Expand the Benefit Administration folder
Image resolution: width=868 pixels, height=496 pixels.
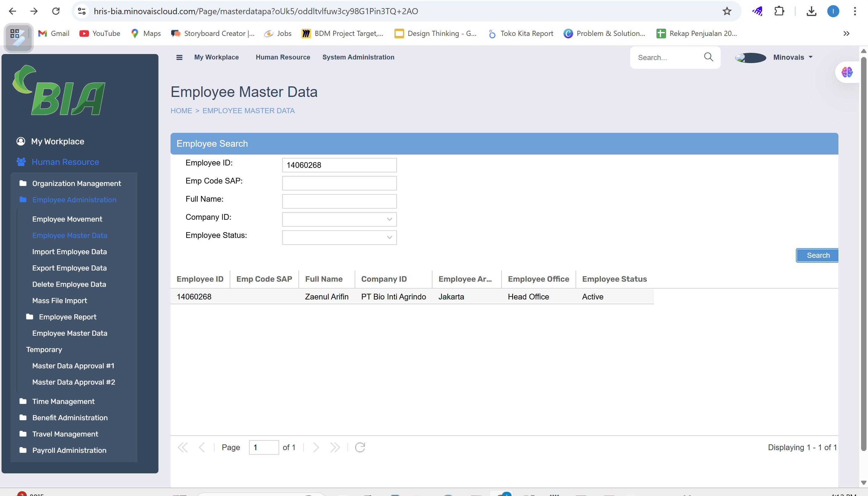pyautogui.click(x=63, y=418)
